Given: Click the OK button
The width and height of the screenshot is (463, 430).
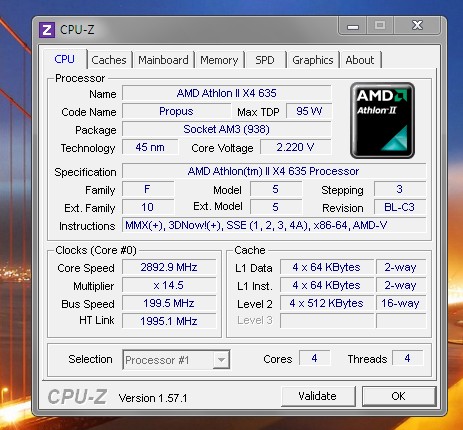Looking at the screenshot, I should 399,396.
